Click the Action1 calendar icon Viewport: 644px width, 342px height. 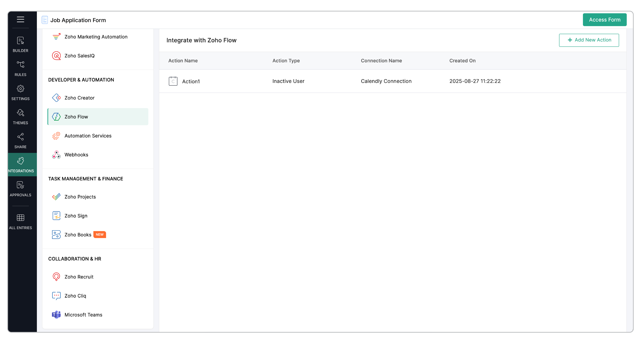point(173,81)
